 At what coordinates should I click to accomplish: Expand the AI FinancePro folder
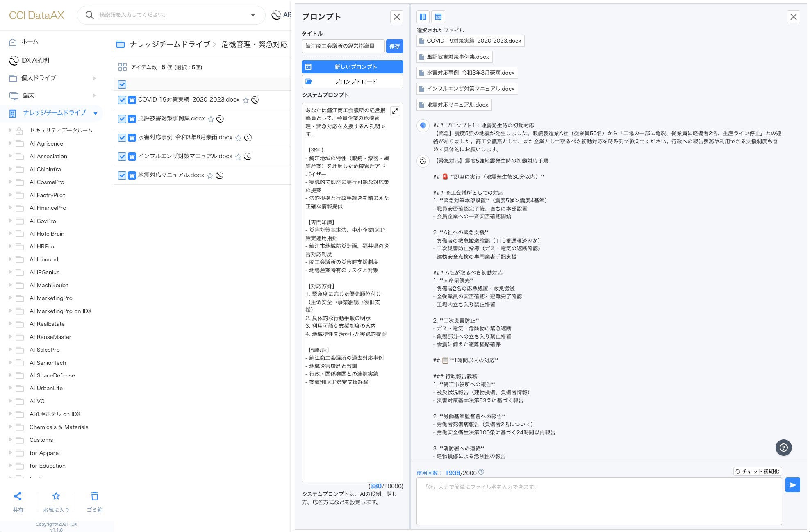tap(11, 208)
